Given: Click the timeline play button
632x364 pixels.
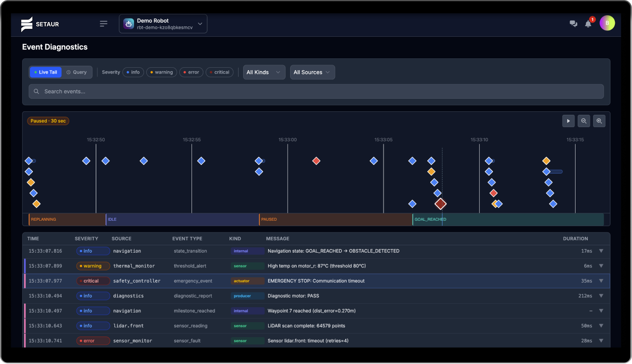Looking at the screenshot, I should coord(569,121).
